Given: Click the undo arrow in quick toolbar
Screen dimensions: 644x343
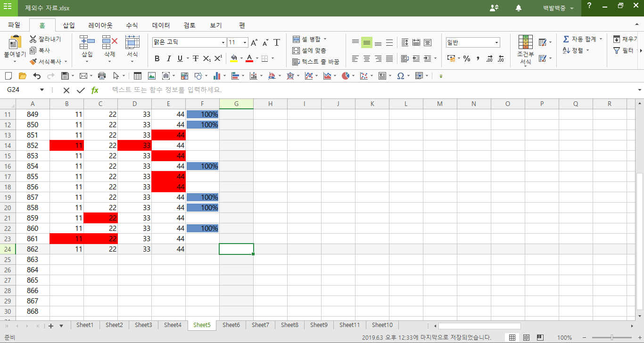Looking at the screenshot, I should click(x=37, y=76).
